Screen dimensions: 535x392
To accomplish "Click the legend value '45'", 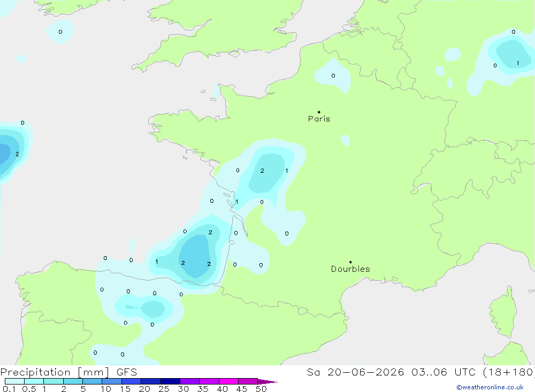I will click(x=242, y=389).
